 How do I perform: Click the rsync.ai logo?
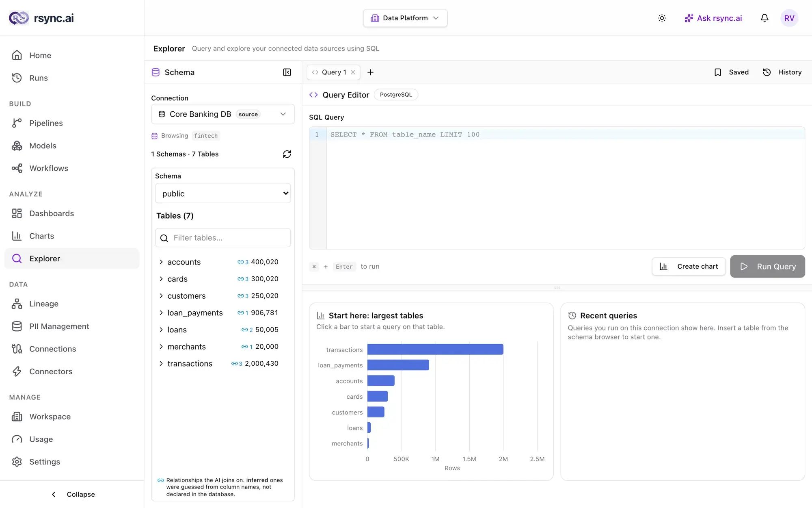(x=41, y=18)
